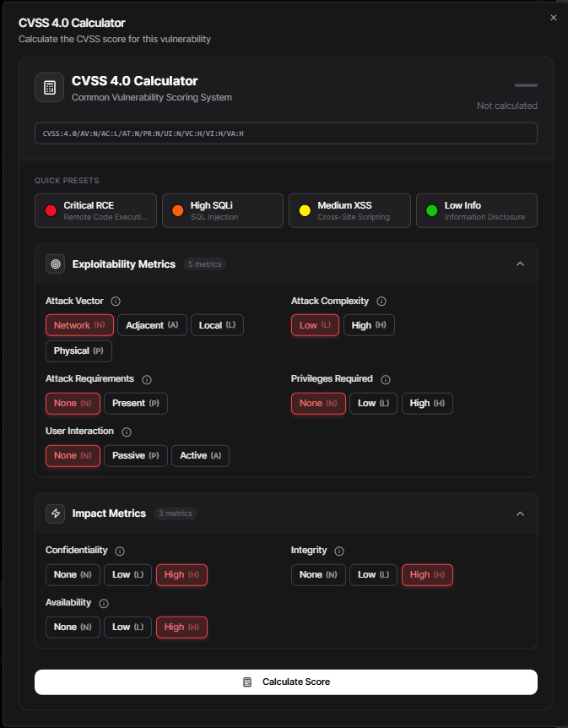Set Privileges Required to Low
Viewport: 568px width, 728px height.
(x=373, y=404)
